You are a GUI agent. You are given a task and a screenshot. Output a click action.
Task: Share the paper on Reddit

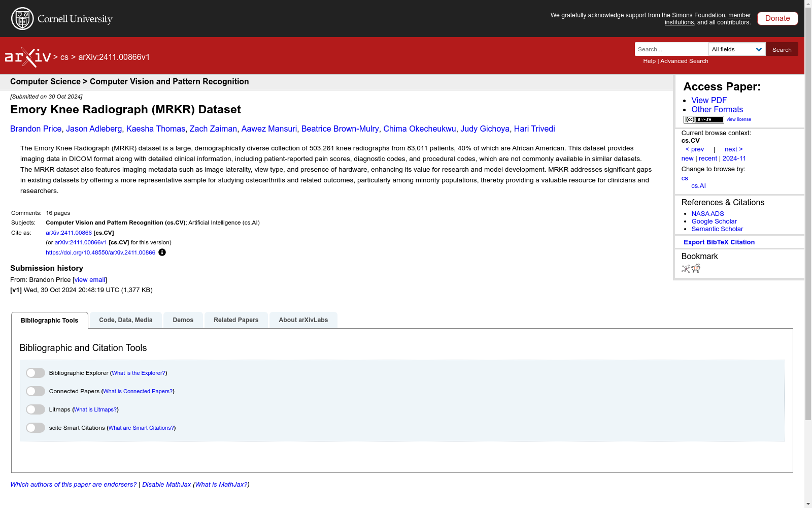(x=695, y=268)
